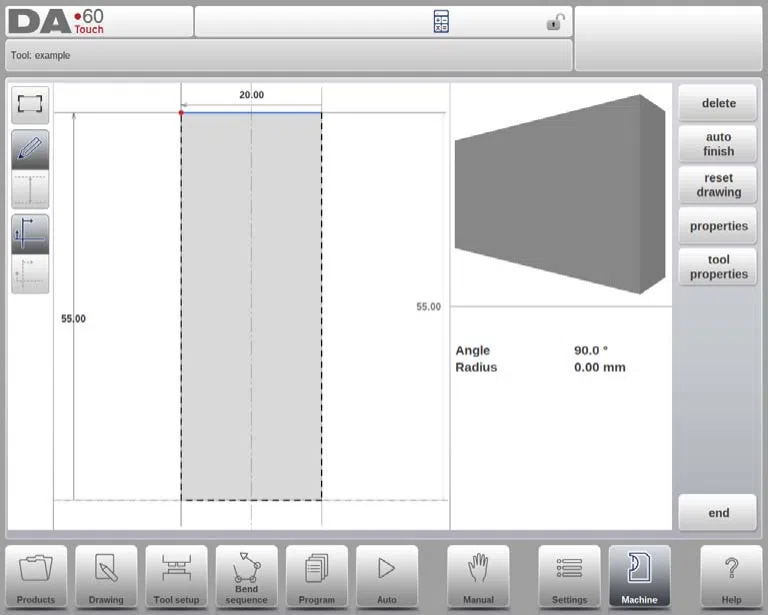Open the Products folder
Screen dimensions: 768x615
click(x=36, y=577)
